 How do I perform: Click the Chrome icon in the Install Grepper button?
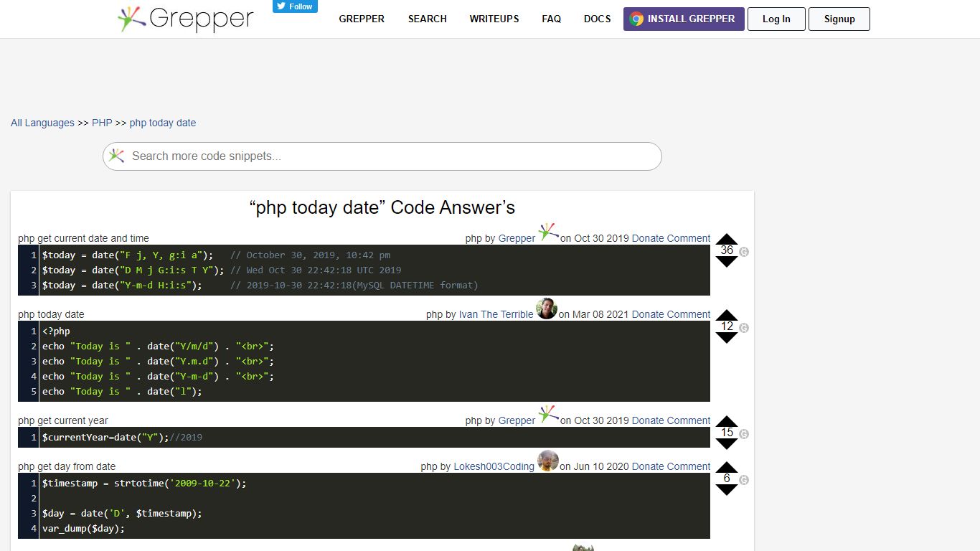[x=636, y=19]
